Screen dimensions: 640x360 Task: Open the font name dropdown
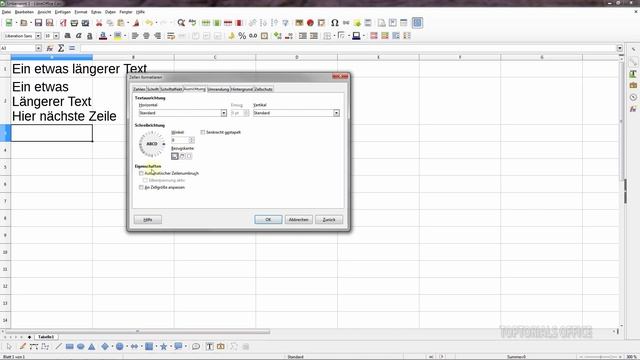point(38,36)
